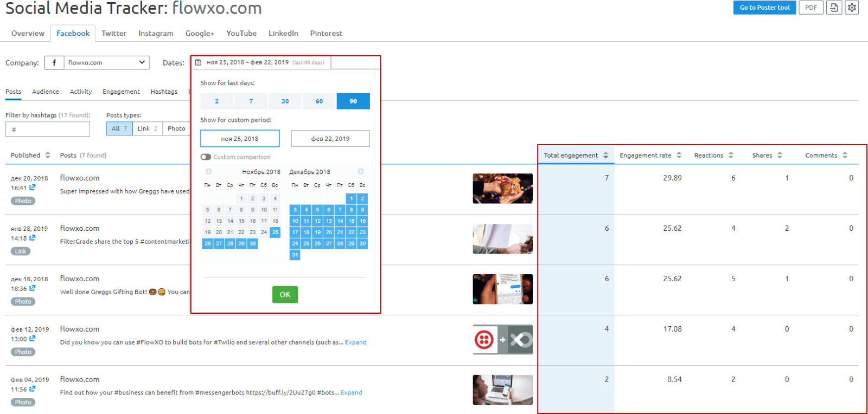Open the Activity sub-tab

pos(81,92)
